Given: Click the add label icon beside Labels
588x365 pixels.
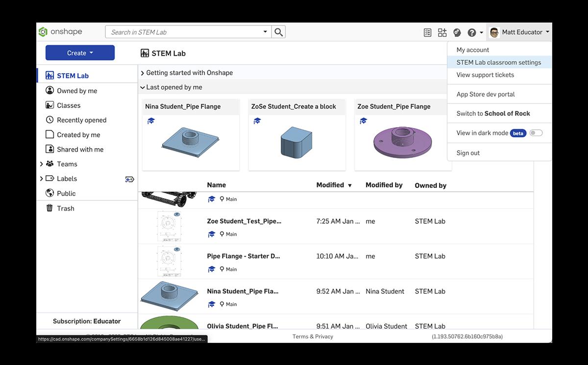Looking at the screenshot, I should pyautogui.click(x=129, y=179).
